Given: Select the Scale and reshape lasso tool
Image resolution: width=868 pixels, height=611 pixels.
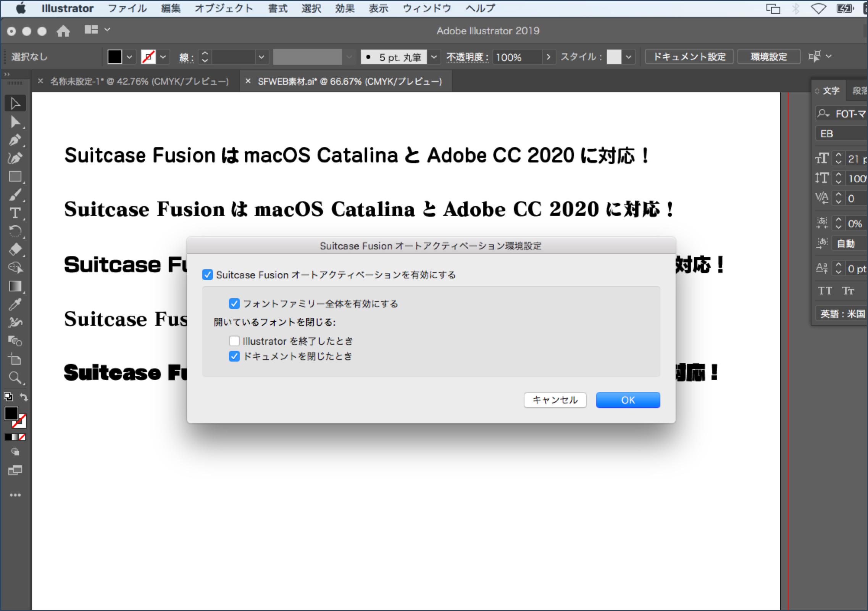Looking at the screenshot, I should pos(15,268).
